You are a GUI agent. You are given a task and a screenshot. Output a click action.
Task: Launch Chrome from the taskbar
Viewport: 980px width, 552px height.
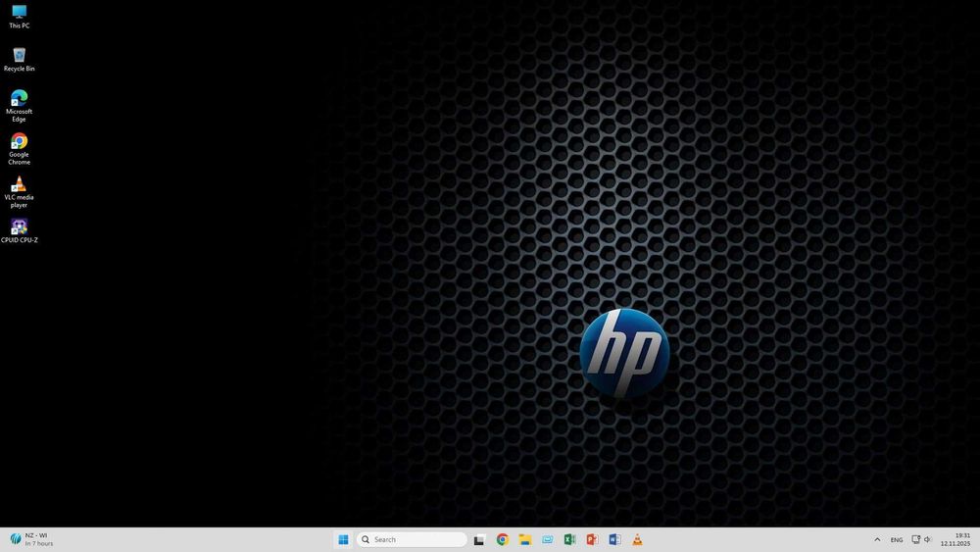(503, 539)
